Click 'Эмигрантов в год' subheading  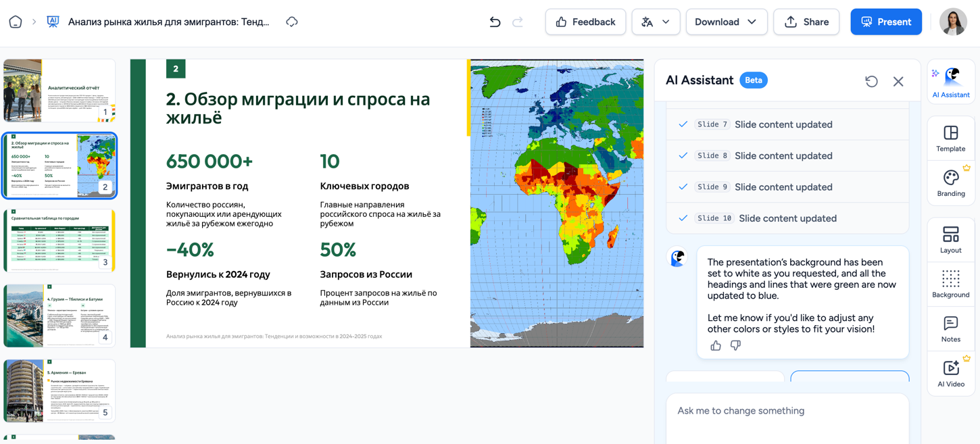tap(207, 186)
